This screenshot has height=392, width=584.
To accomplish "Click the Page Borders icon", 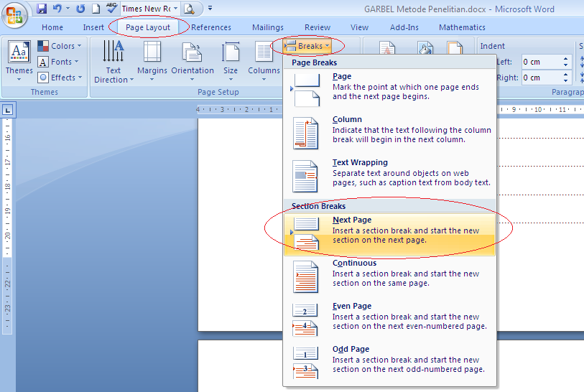I will click(455, 47).
